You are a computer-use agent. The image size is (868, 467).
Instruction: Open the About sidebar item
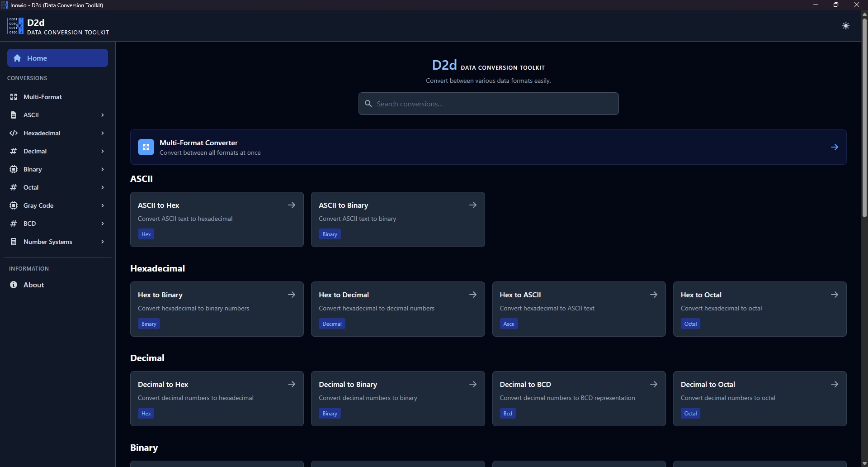[x=57, y=285]
